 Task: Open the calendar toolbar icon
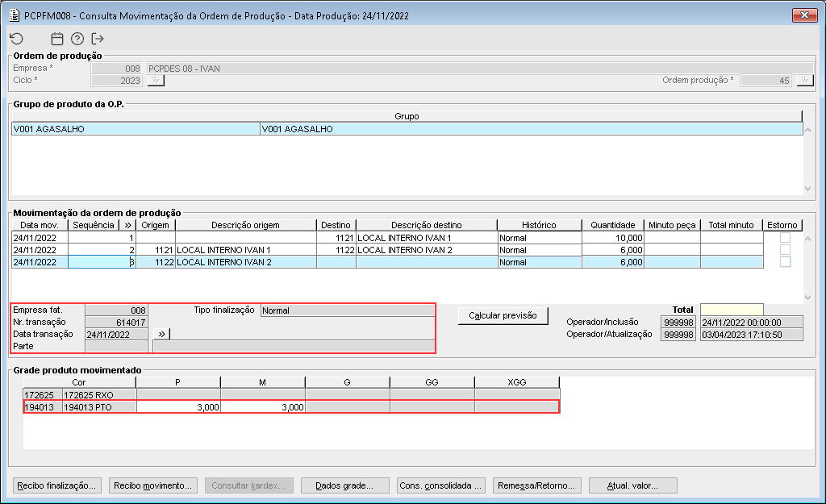tap(57, 39)
